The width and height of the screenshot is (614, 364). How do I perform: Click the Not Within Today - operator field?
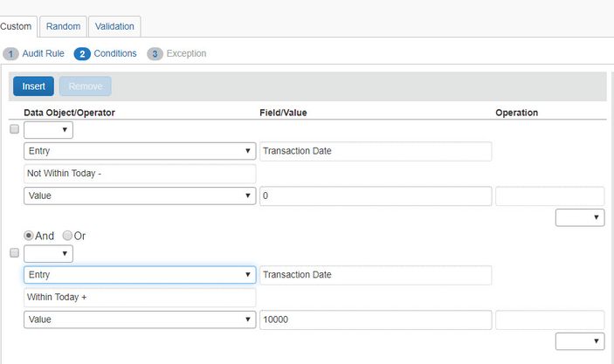(x=140, y=174)
